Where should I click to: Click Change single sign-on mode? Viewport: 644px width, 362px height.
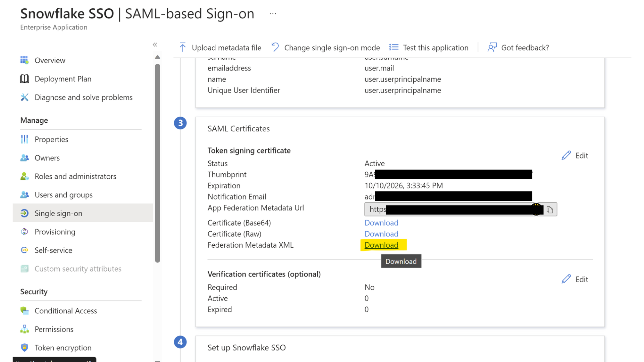325,48
